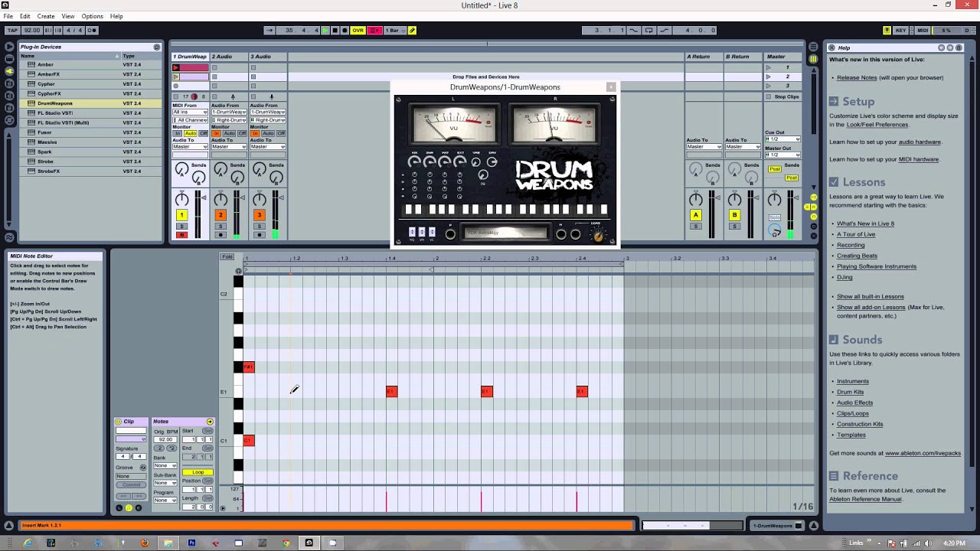Set track 1 Monitor to In
This screenshot has width=980, height=551.
pyautogui.click(x=177, y=133)
